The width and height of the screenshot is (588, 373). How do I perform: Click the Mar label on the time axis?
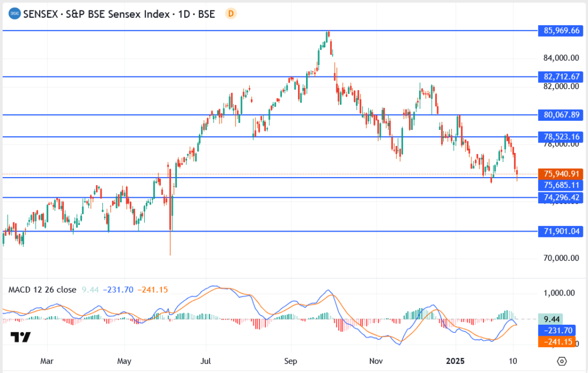47,361
